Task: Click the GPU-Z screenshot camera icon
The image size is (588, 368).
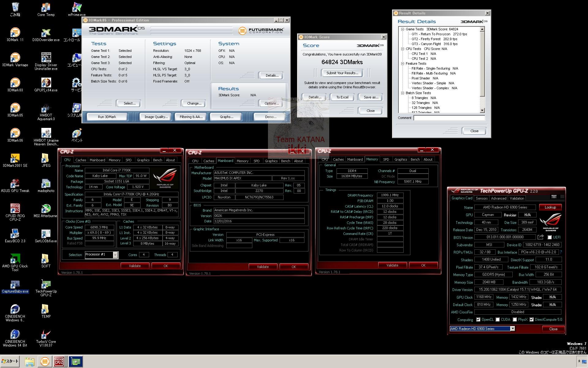Action: point(554,197)
